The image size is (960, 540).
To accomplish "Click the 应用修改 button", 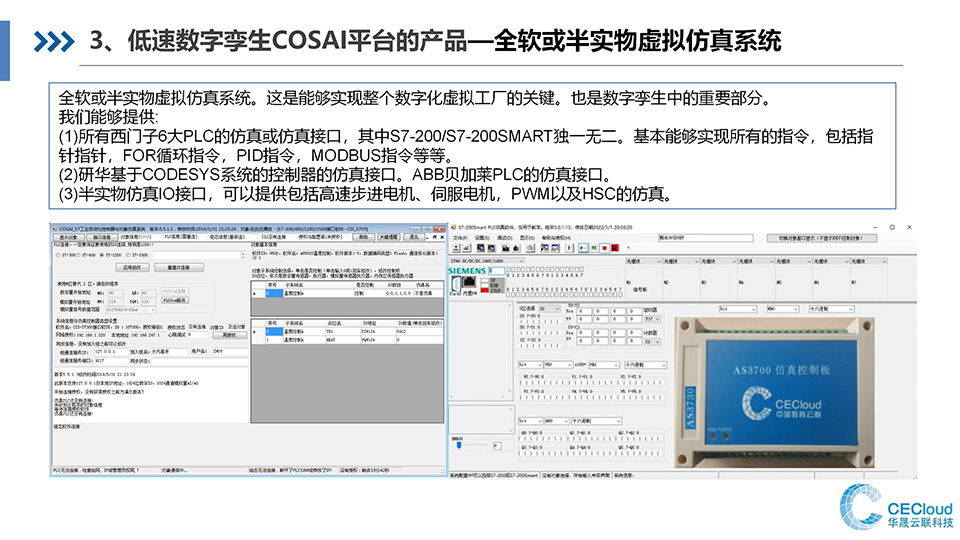I will point(133,268).
